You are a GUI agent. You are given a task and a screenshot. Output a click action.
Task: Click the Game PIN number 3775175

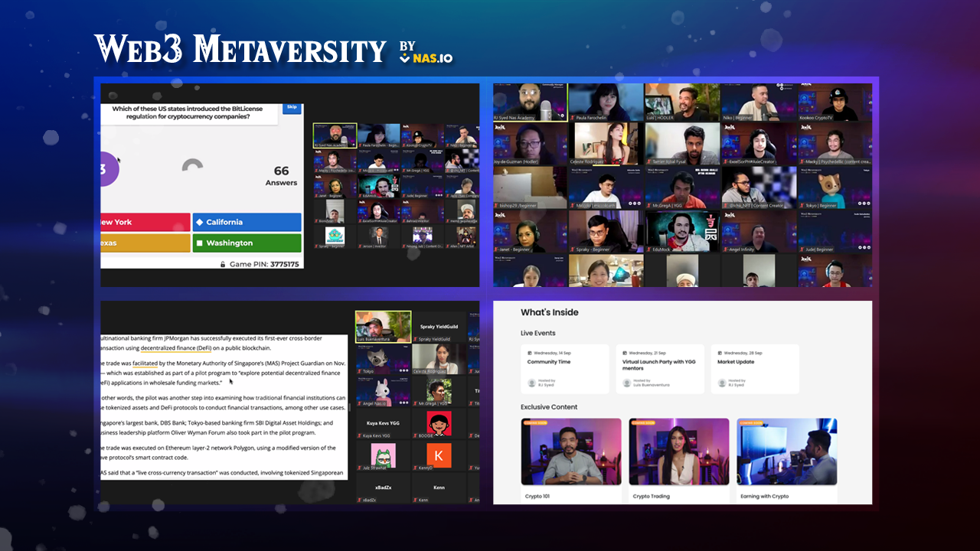click(x=285, y=264)
